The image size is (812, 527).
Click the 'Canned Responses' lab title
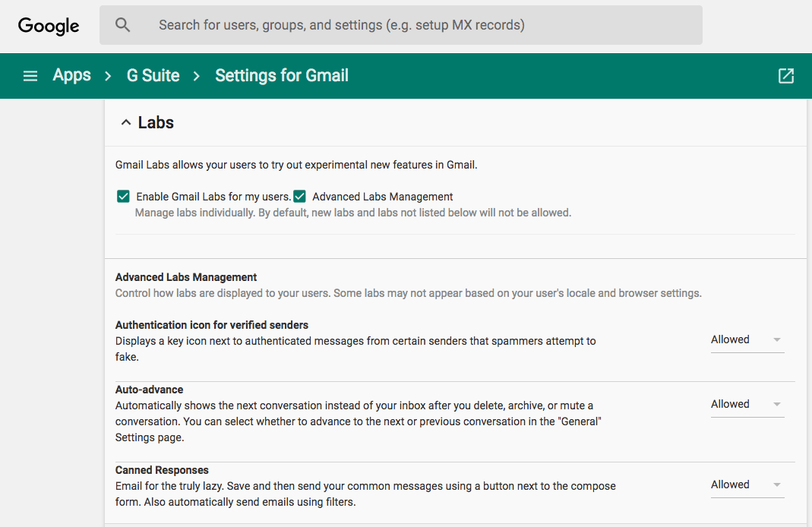(x=162, y=470)
